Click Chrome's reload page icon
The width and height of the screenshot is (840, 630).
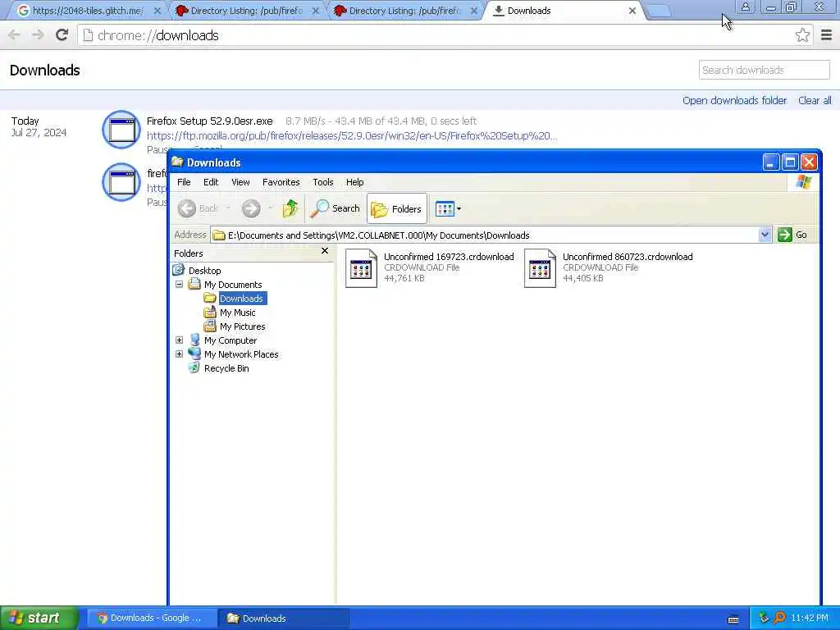pos(62,35)
